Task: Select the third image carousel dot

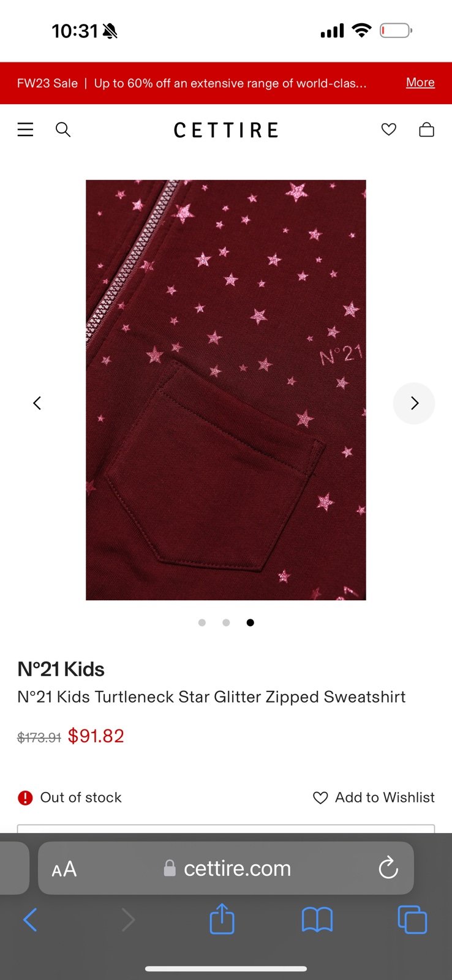Action: 250,622
